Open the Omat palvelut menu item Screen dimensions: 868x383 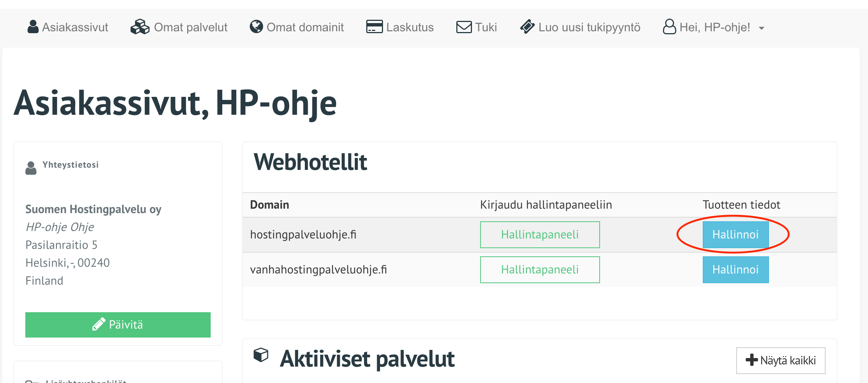click(x=190, y=27)
